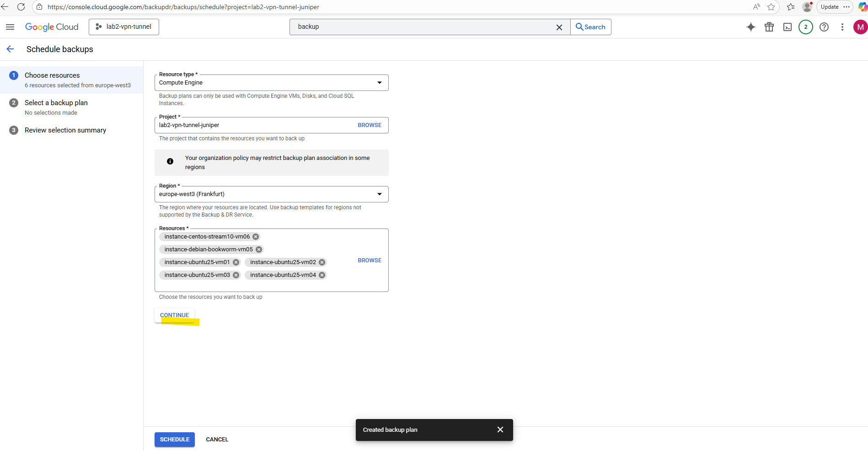
Task: Dismiss the Created backup plan toast
Action: [500, 430]
